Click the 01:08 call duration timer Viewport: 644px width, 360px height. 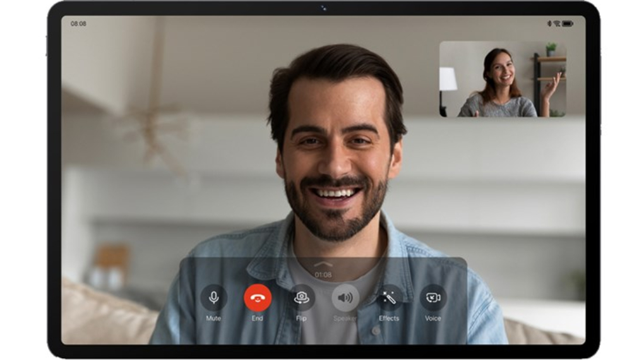pyautogui.click(x=323, y=275)
